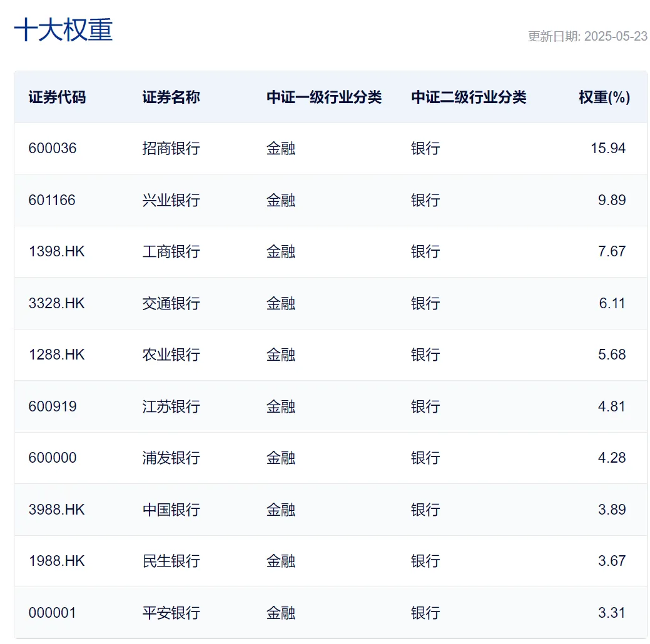Select the 工商银行 name cell
Viewport: 650px width, 644px height.
pyautogui.click(x=171, y=251)
